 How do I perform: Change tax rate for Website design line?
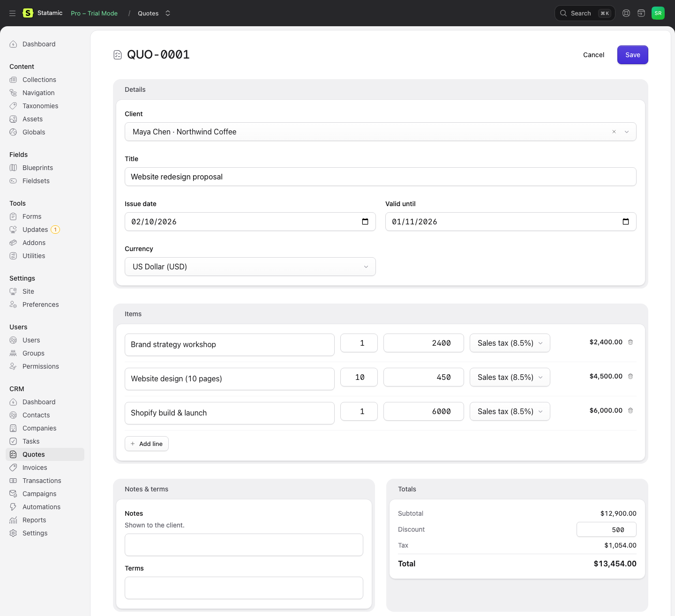[x=510, y=377]
